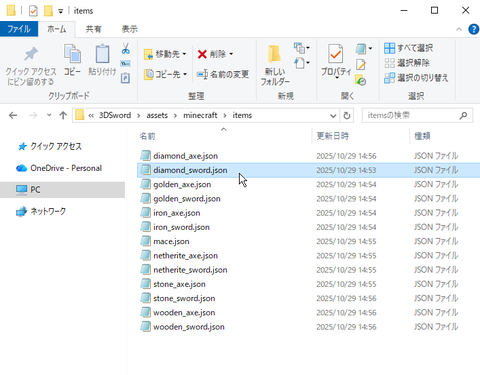
Task: Click Rename (名前の変更) button
Action: [x=223, y=74]
